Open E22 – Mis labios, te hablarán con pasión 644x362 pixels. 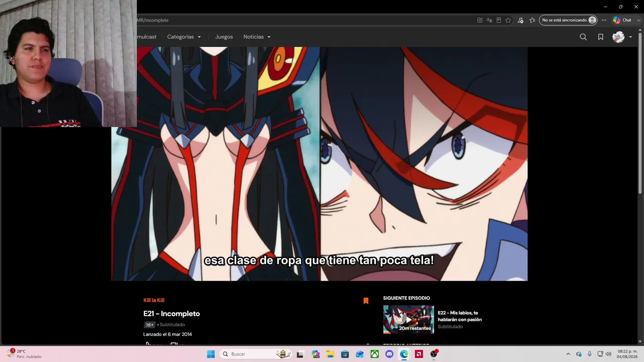459,316
